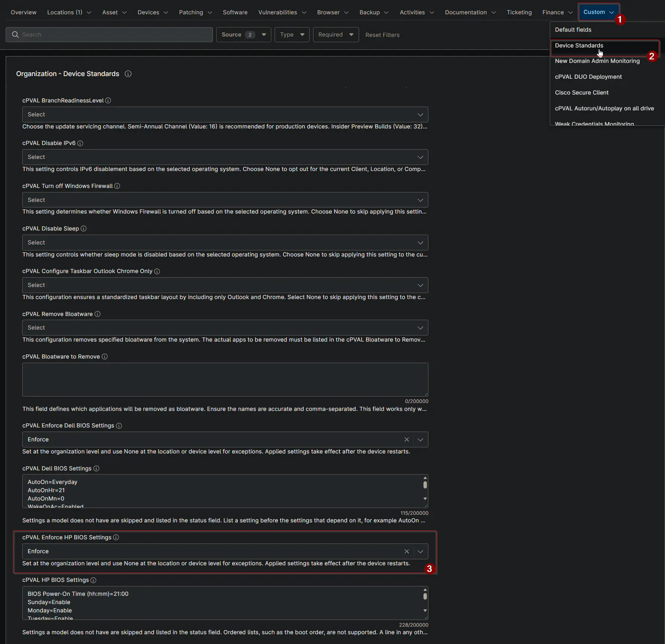Click into the Search field

(x=109, y=35)
